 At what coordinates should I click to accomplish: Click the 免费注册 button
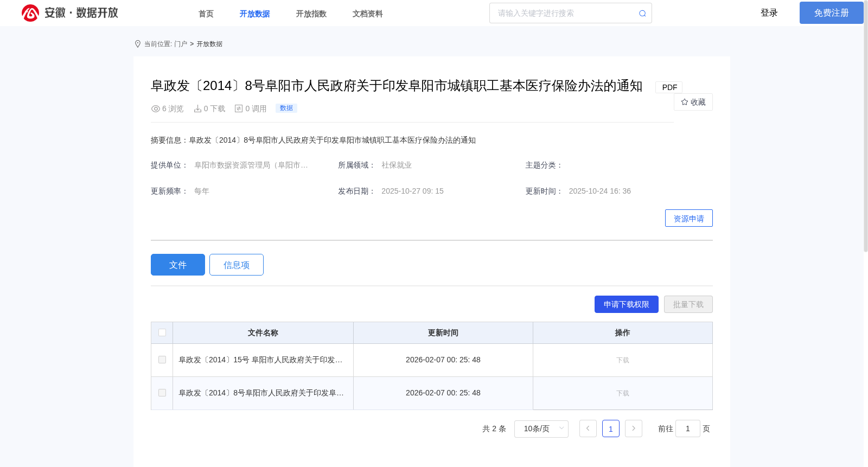tap(832, 13)
